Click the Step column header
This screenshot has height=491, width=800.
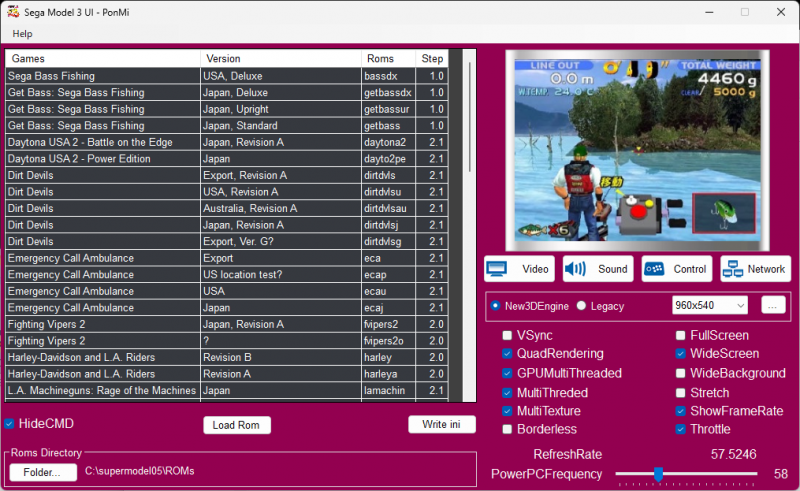[432, 59]
